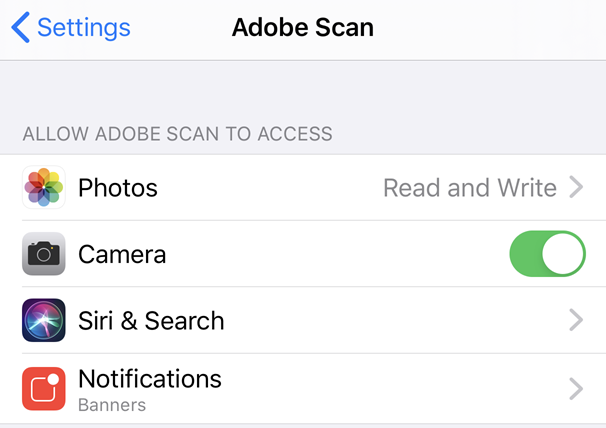This screenshot has width=606, height=428.
Task: Click the green track of Camera switch
Action: 527,254
